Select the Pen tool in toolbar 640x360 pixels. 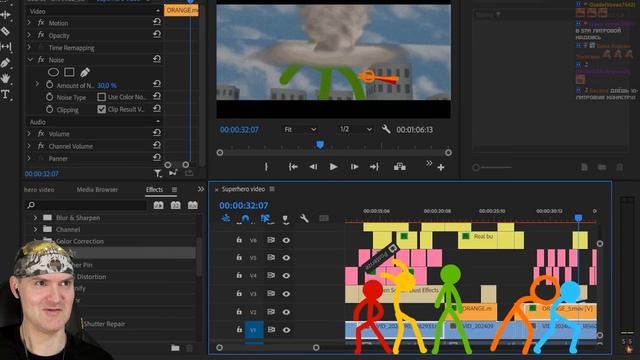pos(5,62)
